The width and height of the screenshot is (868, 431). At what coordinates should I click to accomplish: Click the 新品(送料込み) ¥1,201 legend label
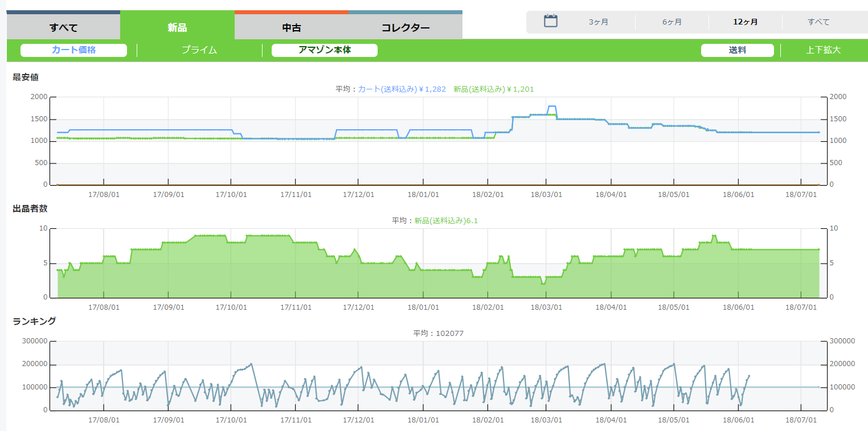493,89
